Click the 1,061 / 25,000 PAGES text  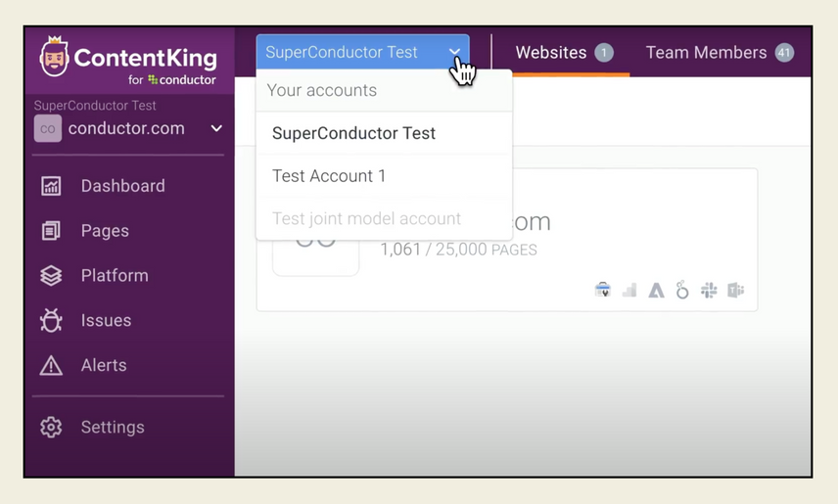pos(458,250)
